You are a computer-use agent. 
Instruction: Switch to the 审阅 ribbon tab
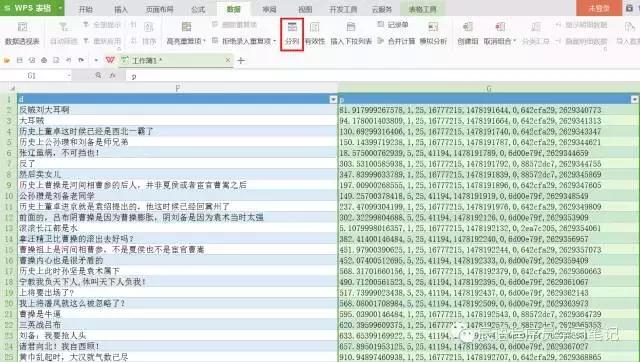269,9
